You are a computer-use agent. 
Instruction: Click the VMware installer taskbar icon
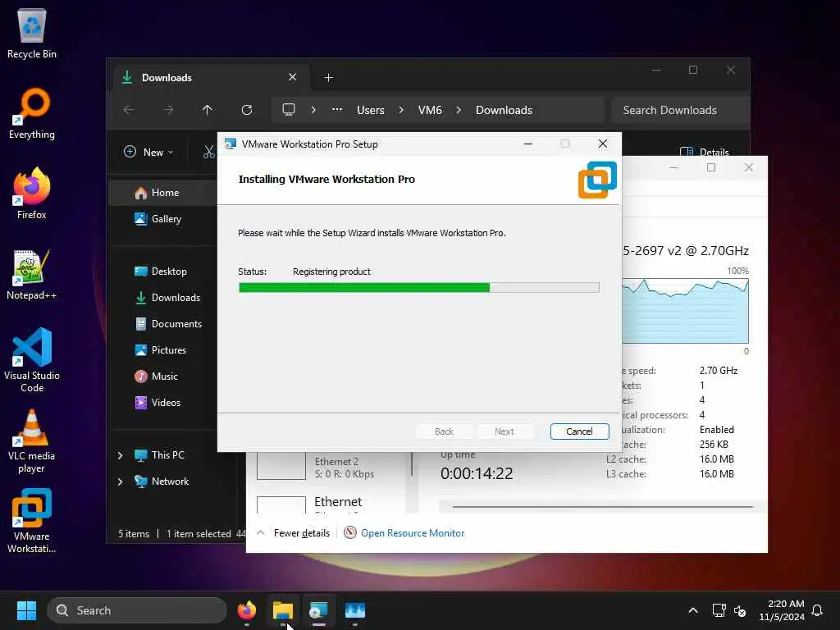coord(319,610)
